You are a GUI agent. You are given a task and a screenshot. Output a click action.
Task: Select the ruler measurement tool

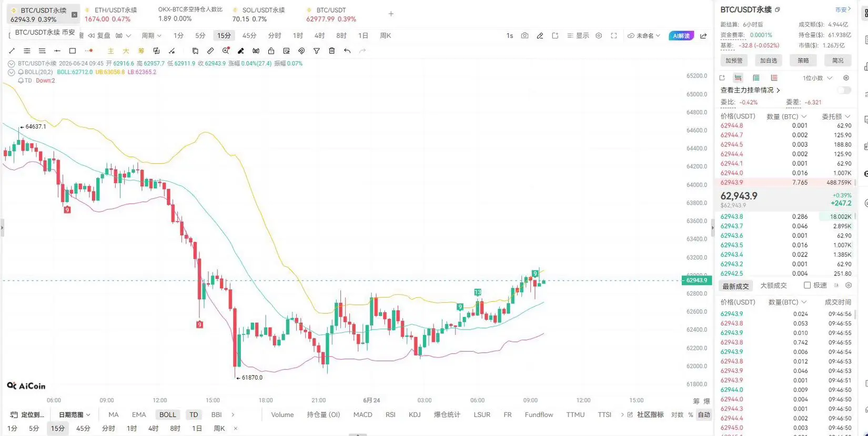coord(210,51)
